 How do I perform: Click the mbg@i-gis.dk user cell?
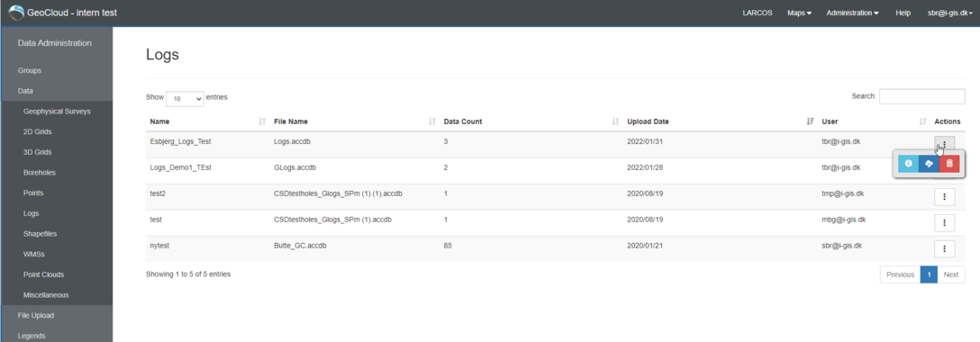click(844, 220)
